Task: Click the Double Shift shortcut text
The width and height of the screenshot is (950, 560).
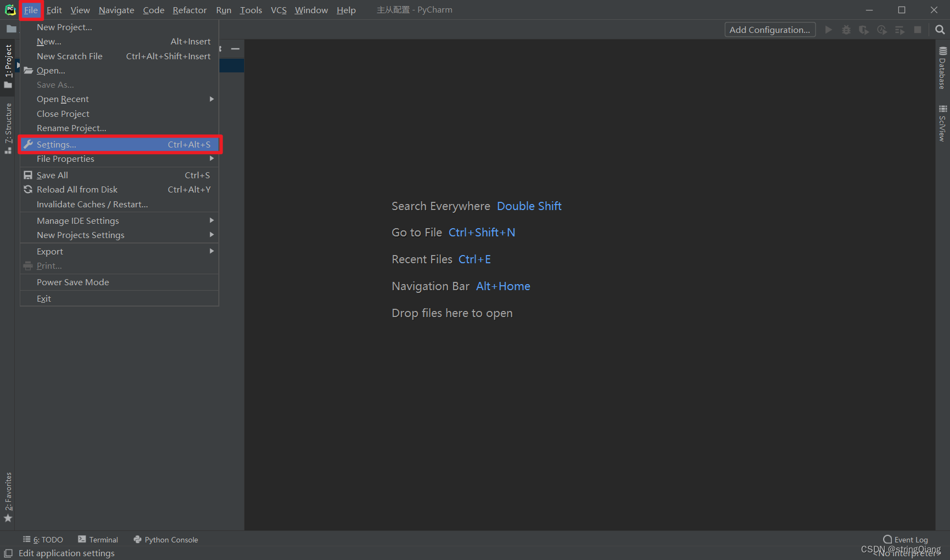Action: 529,206
